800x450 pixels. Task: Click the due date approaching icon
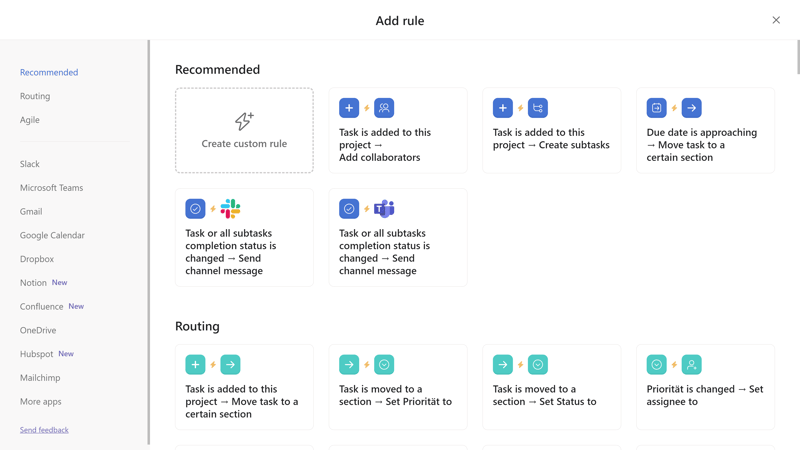pos(657,108)
